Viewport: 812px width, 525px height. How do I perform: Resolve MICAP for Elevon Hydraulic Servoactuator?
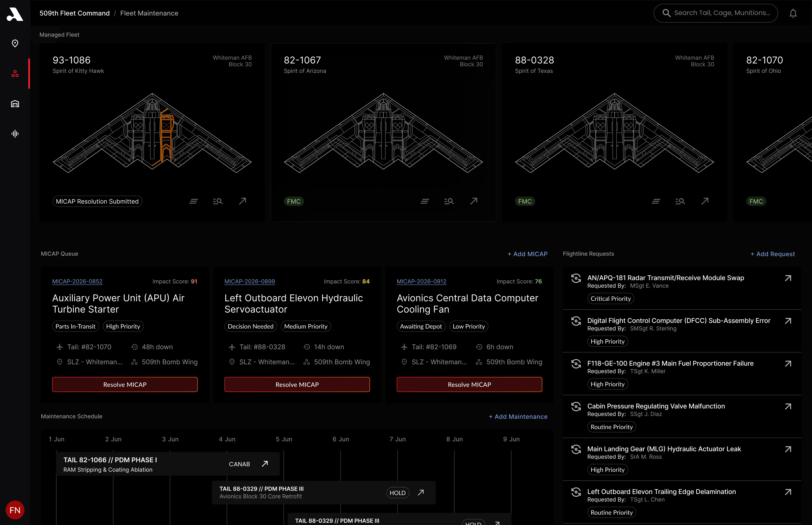click(x=297, y=384)
